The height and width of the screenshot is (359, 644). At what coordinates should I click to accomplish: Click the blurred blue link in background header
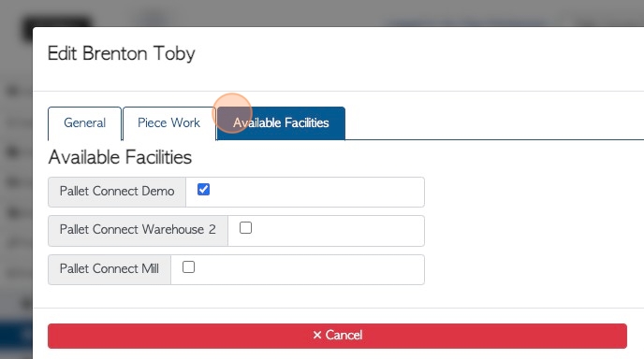tap(466, 22)
